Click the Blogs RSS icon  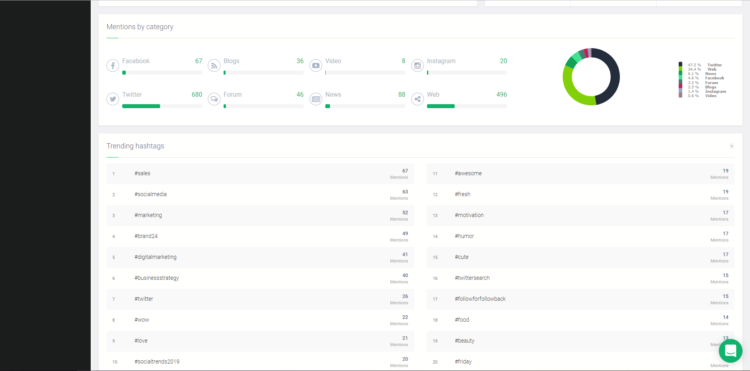click(x=214, y=65)
